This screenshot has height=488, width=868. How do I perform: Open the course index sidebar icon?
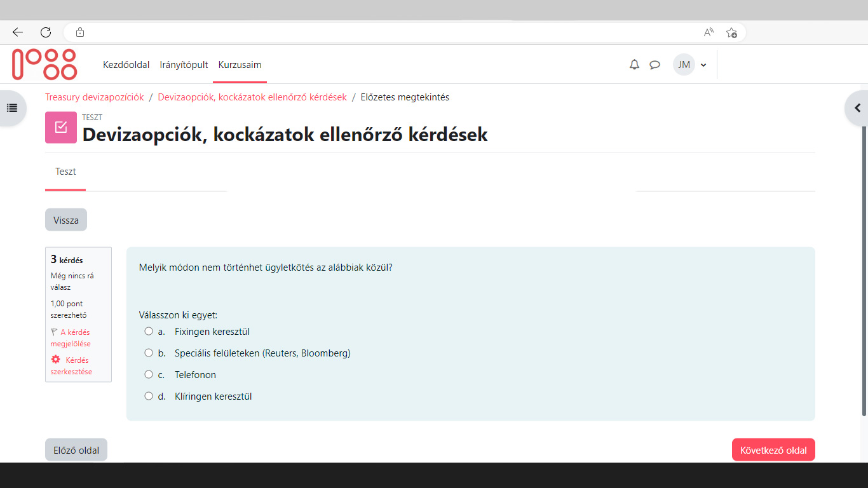(x=11, y=108)
